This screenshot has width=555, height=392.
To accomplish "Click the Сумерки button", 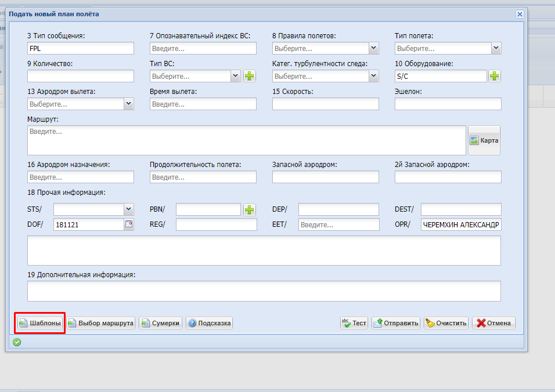I will pyautogui.click(x=161, y=323).
